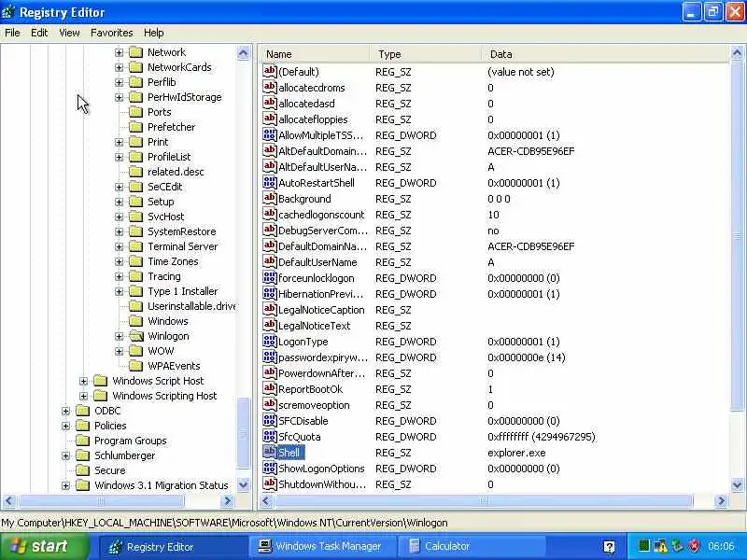Open the Favorites menu
This screenshot has height=560, width=747.
(x=111, y=33)
